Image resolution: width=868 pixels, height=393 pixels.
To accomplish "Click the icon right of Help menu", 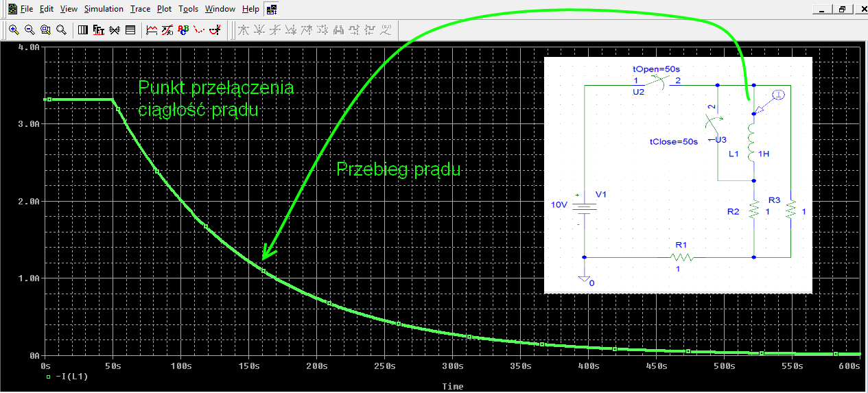I will click(272, 9).
